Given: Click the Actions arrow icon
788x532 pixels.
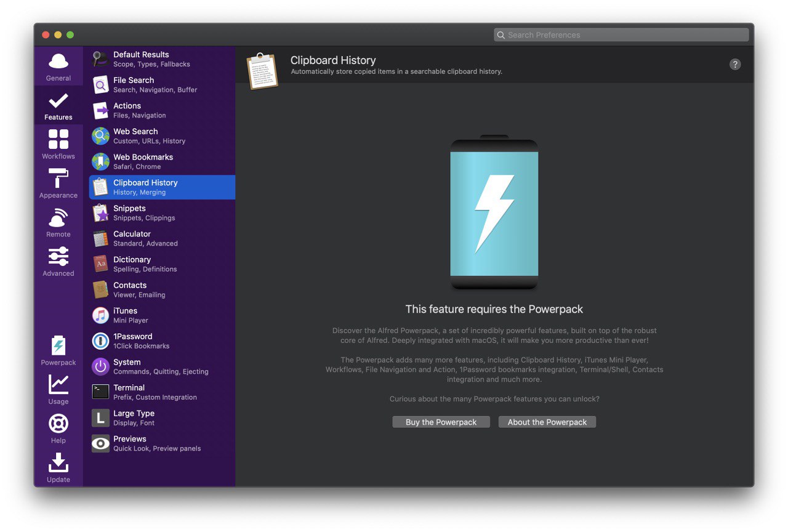Looking at the screenshot, I should click(100, 110).
